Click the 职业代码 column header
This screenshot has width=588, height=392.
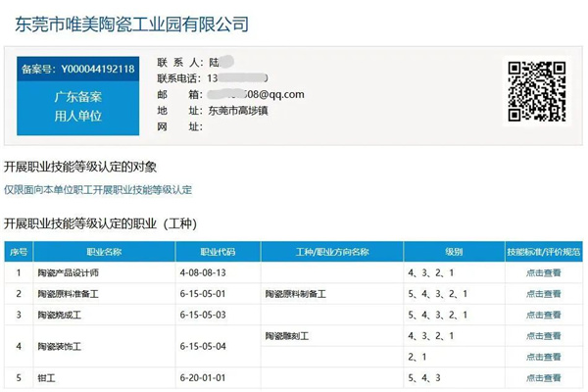click(218, 252)
